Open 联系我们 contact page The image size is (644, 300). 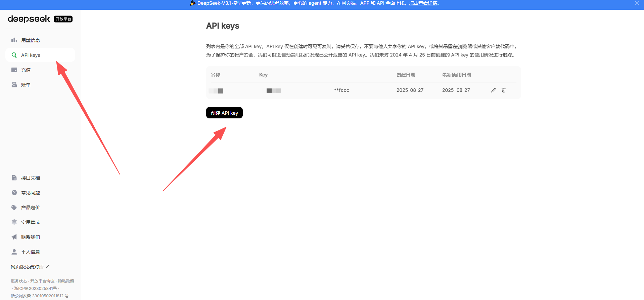tap(40, 237)
